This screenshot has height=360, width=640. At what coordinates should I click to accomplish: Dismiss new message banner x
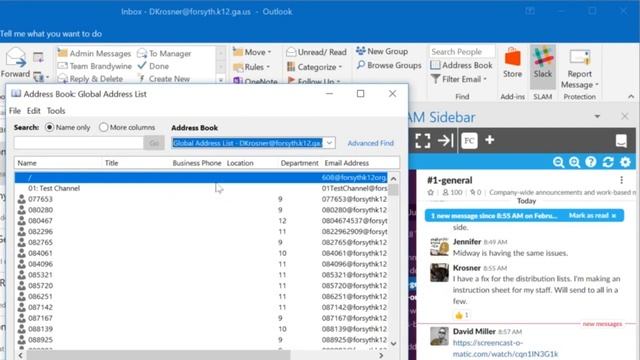click(614, 216)
